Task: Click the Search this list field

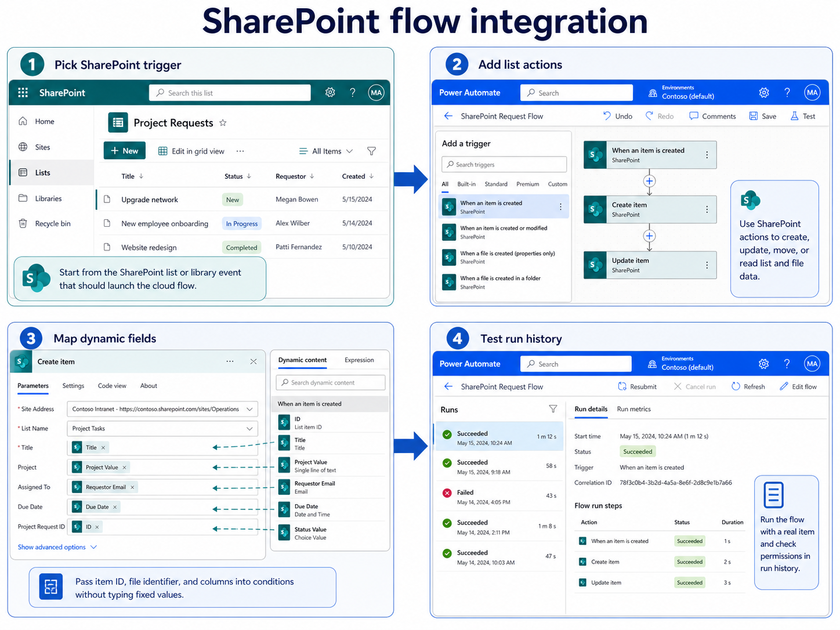Action: pyautogui.click(x=230, y=93)
